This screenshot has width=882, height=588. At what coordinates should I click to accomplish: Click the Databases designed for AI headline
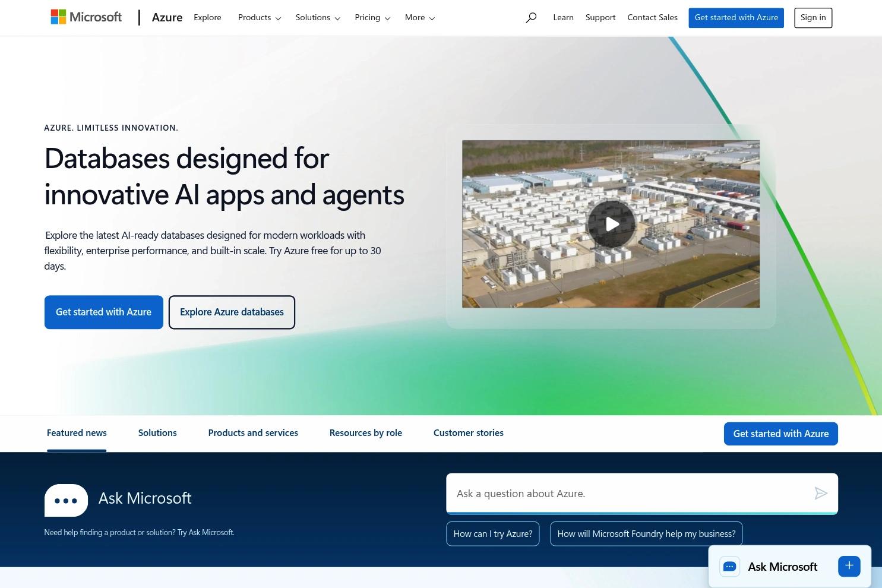pos(225,176)
